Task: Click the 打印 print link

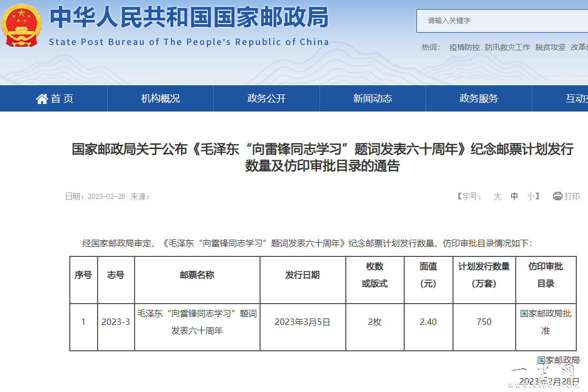Action: [x=572, y=196]
